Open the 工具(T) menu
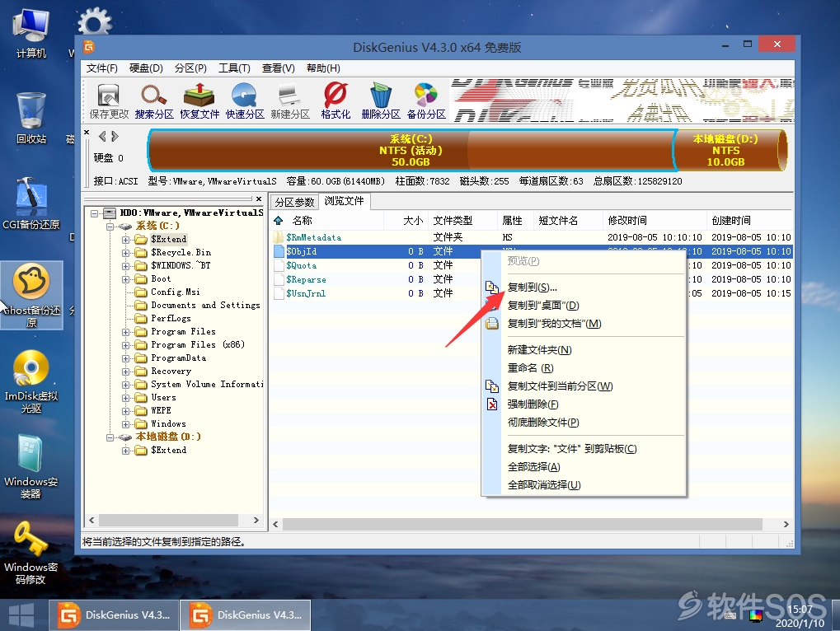 pos(234,68)
